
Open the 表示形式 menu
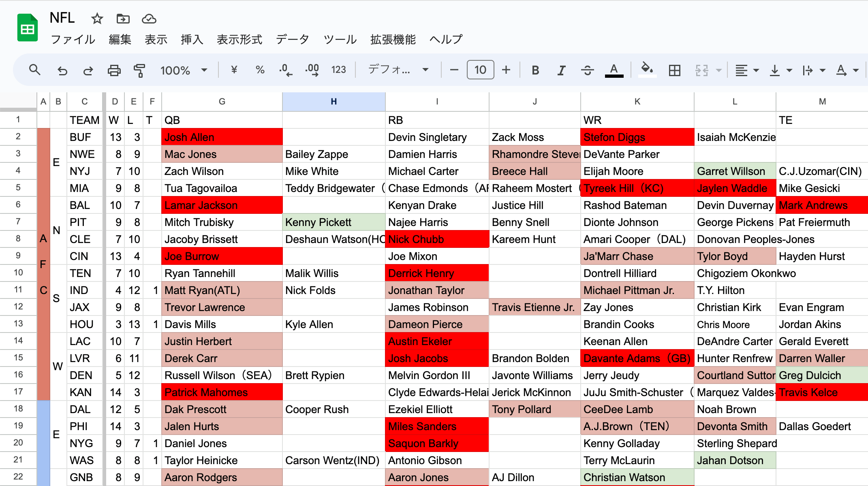coord(239,39)
